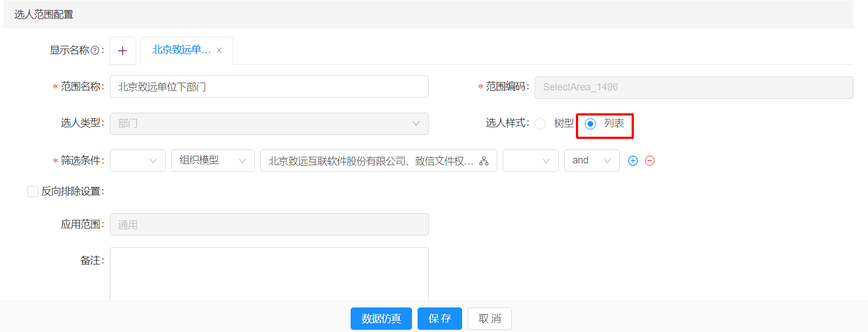Click the 应用范围 通用 field
Viewport: 868px width, 332px height.
point(269,224)
